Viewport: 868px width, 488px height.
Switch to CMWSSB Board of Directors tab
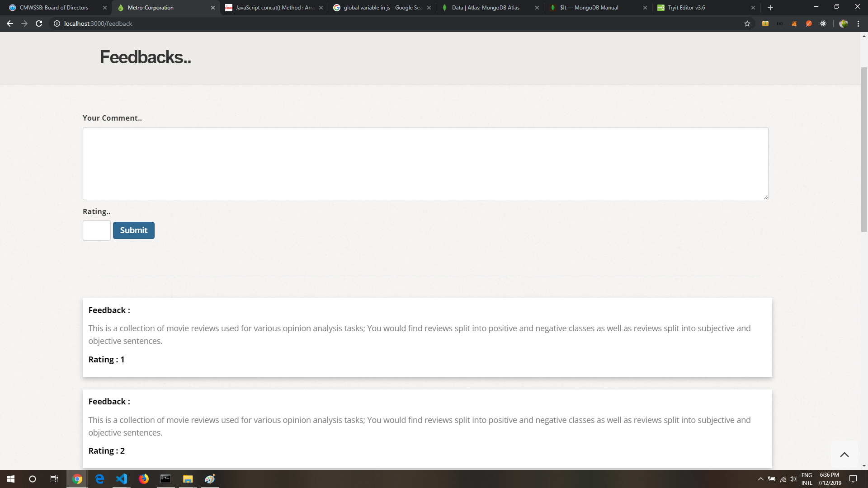[x=57, y=8]
